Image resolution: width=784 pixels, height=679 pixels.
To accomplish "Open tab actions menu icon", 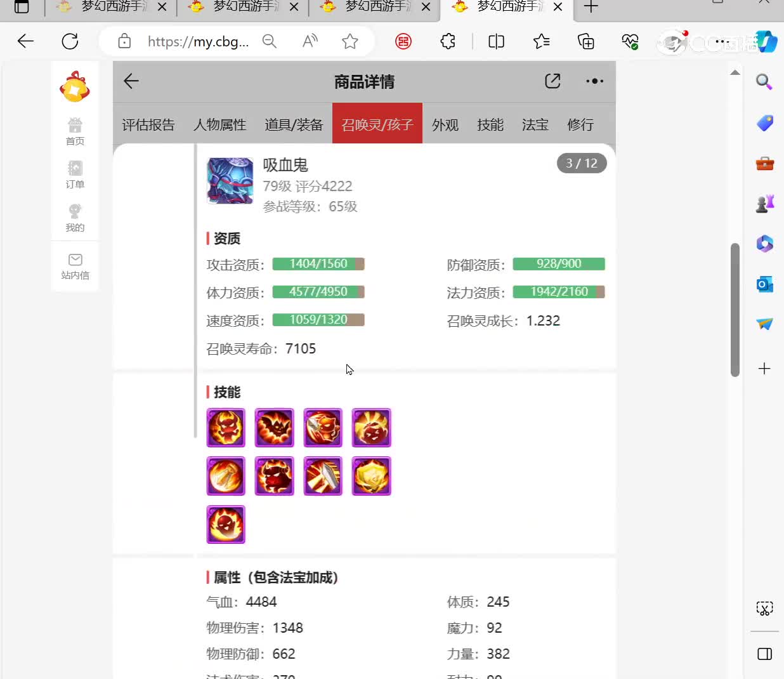I will pos(22,7).
